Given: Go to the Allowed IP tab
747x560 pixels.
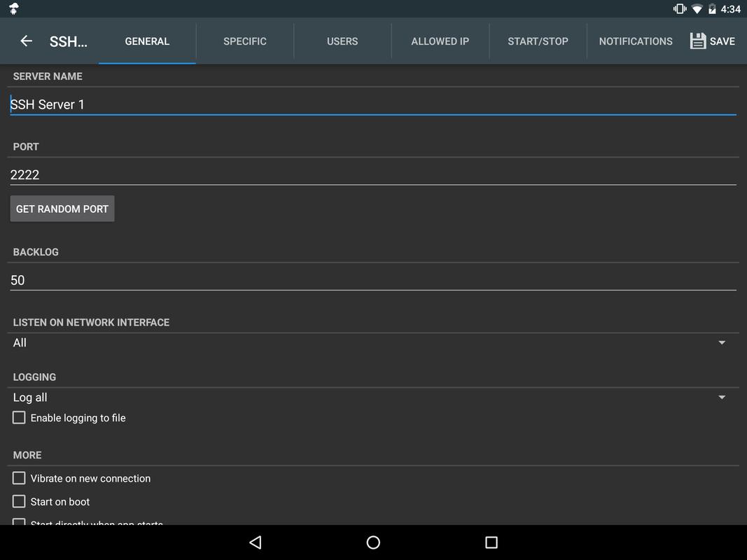Looking at the screenshot, I should [x=440, y=41].
